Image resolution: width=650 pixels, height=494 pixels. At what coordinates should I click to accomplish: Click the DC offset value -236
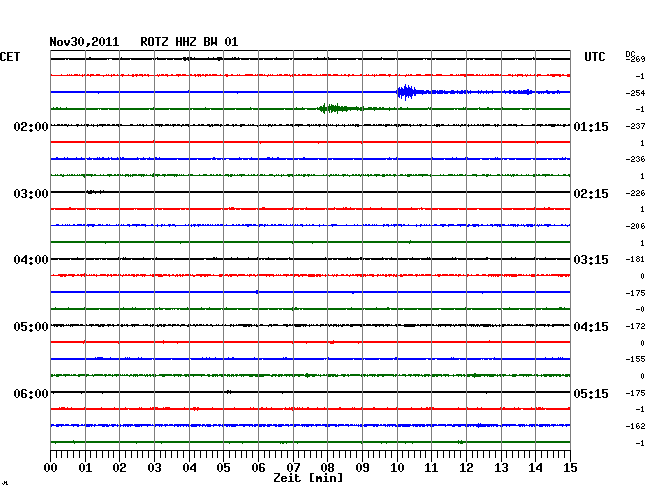pyautogui.click(x=635, y=159)
